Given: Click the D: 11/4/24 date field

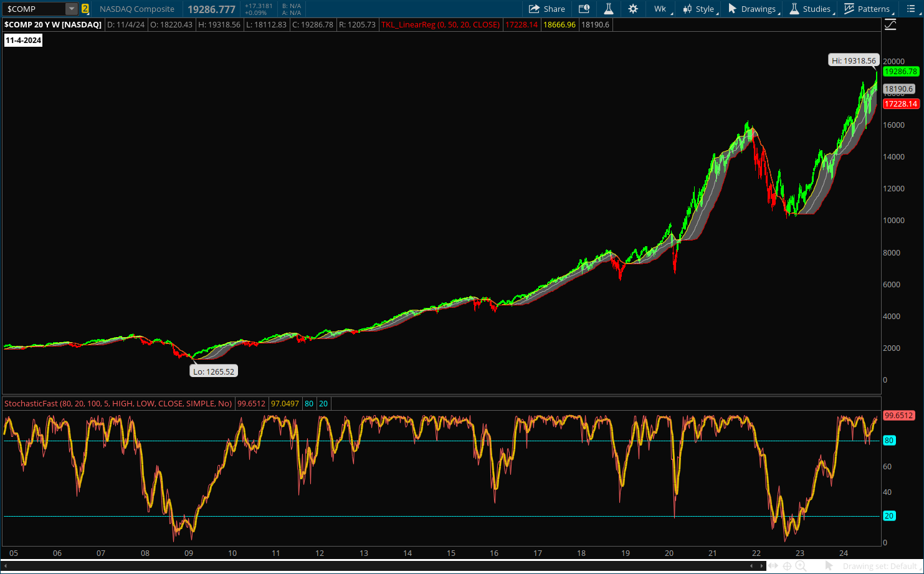Looking at the screenshot, I should pos(126,24).
